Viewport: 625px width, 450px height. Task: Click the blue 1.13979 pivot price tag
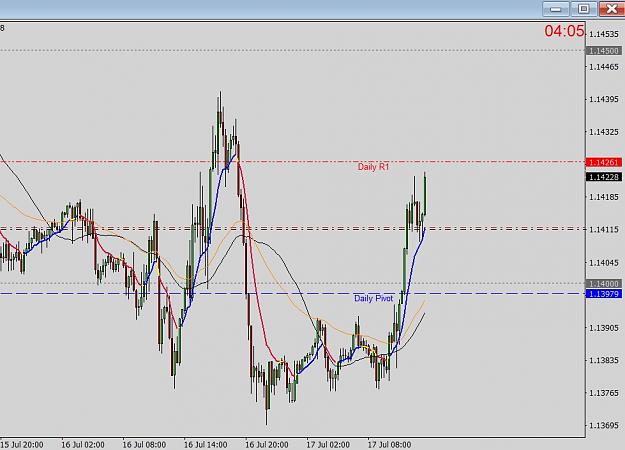point(604,294)
